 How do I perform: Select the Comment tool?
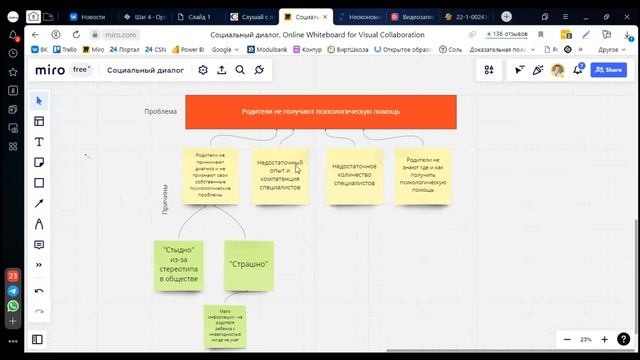39,244
